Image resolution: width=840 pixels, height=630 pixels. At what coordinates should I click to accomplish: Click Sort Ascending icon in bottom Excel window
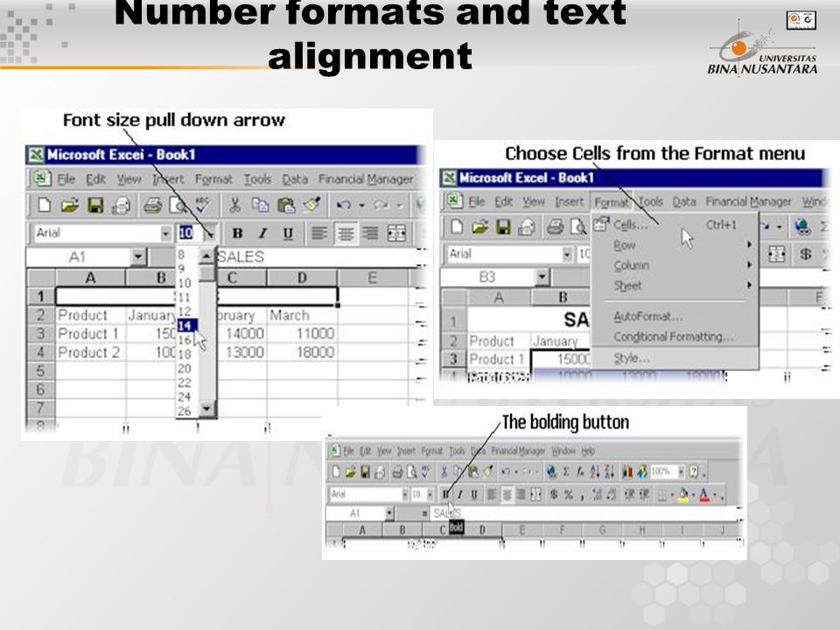pos(595,472)
